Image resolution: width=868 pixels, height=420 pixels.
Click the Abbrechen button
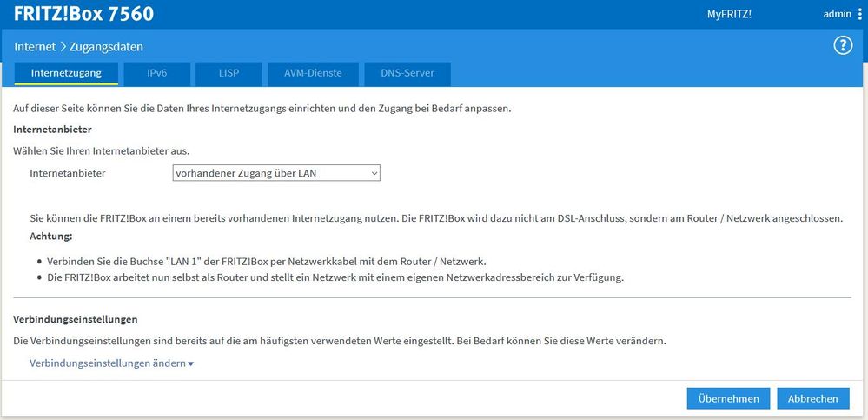point(813,398)
